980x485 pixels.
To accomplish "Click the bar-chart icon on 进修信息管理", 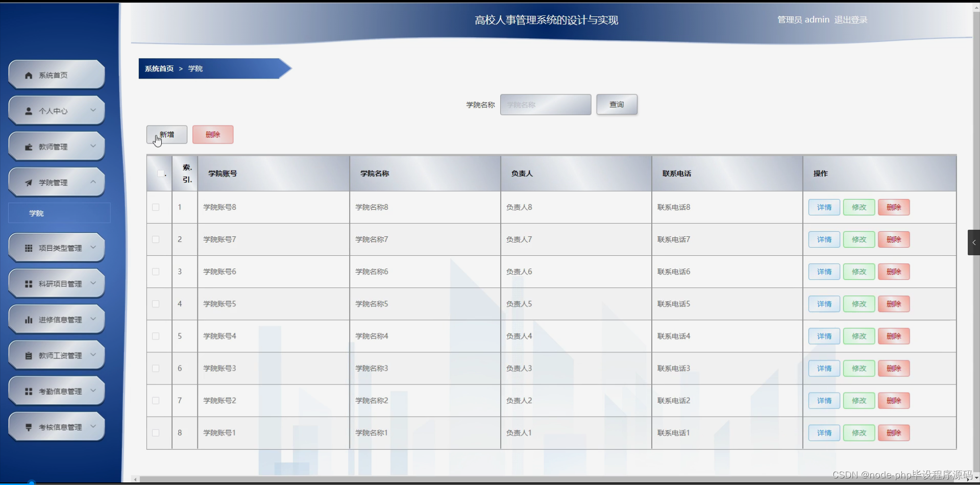I will coord(29,319).
